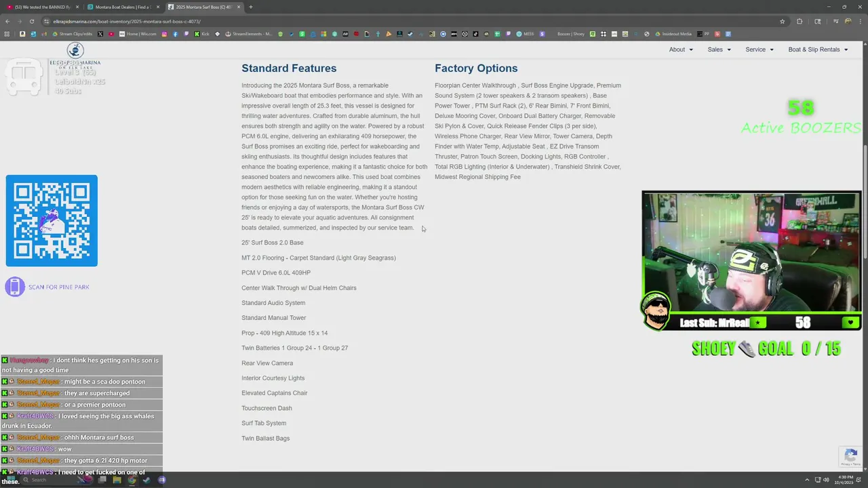Select the 2025 Montara Surf Boss tab

pos(203,7)
